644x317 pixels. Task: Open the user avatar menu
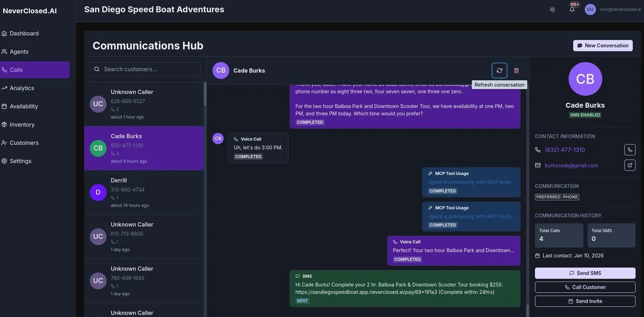point(590,10)
